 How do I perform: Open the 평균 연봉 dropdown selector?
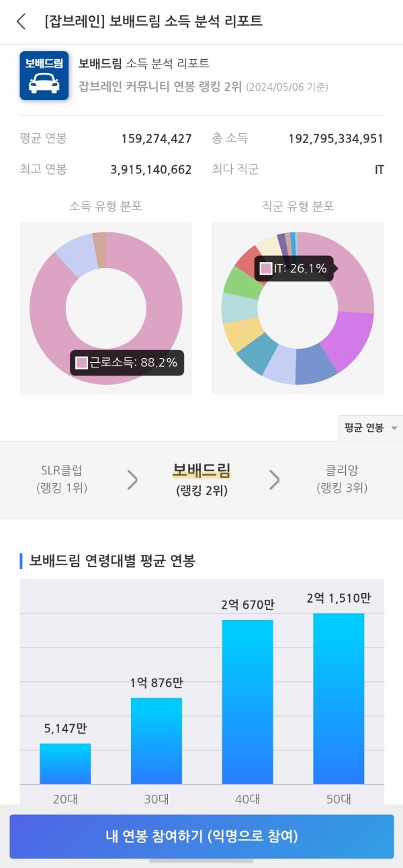coord(371,428)
